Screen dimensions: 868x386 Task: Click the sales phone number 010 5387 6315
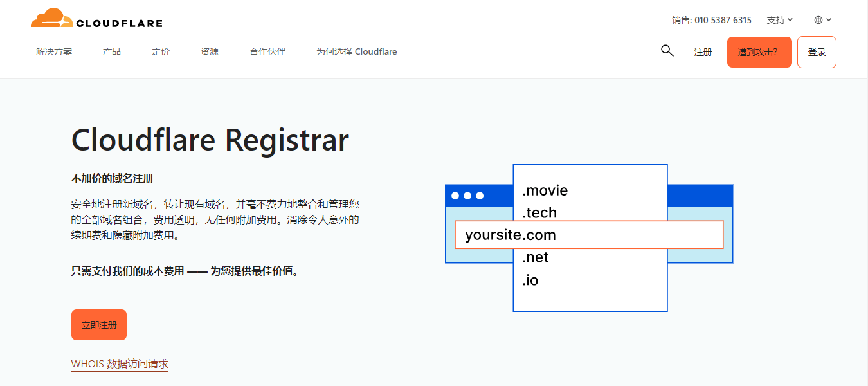tap(723, 19)
